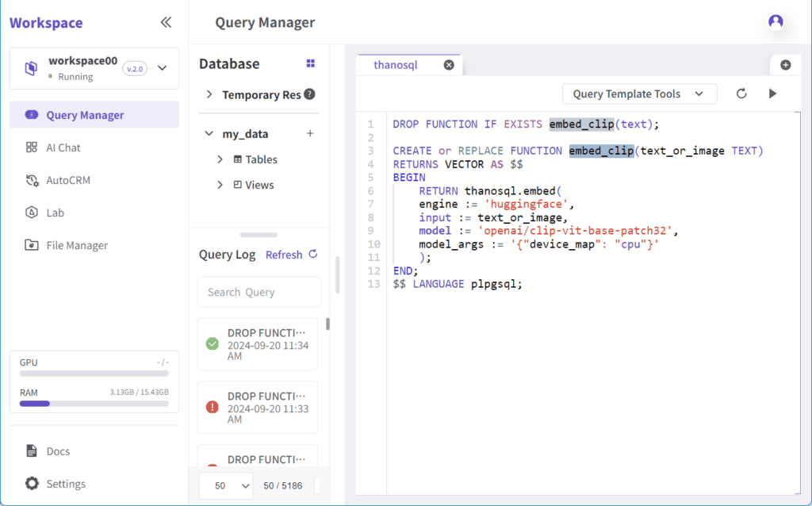This screenshot has width=812, height=506.
Task: Open the failed DROP FUNCTI query log entry
Action: (x=258, y=408)
